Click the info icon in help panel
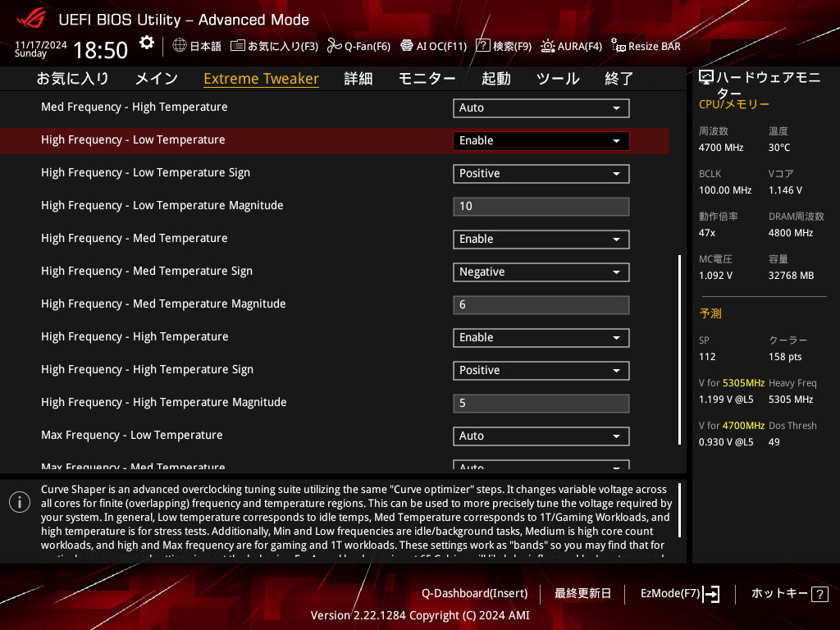Screen dimensions: 840x630 (x=20, y=502)
